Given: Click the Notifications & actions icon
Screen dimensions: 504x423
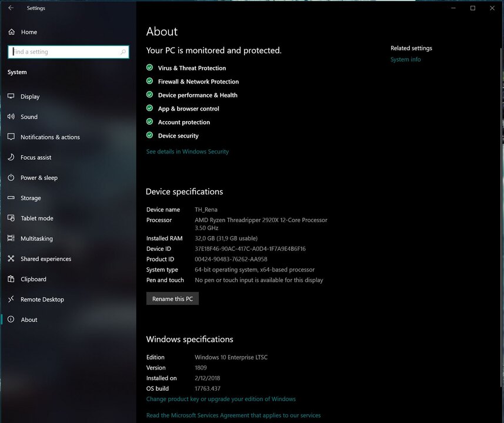Looking at the screenshot, I should (11, 137).
